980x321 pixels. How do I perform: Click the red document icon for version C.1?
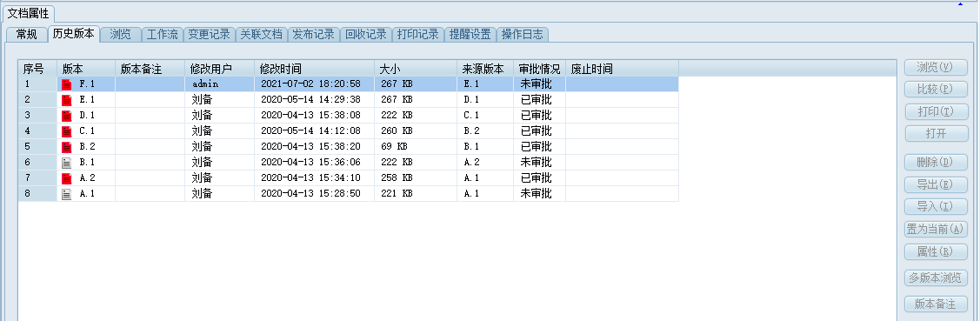pos(67,130)
